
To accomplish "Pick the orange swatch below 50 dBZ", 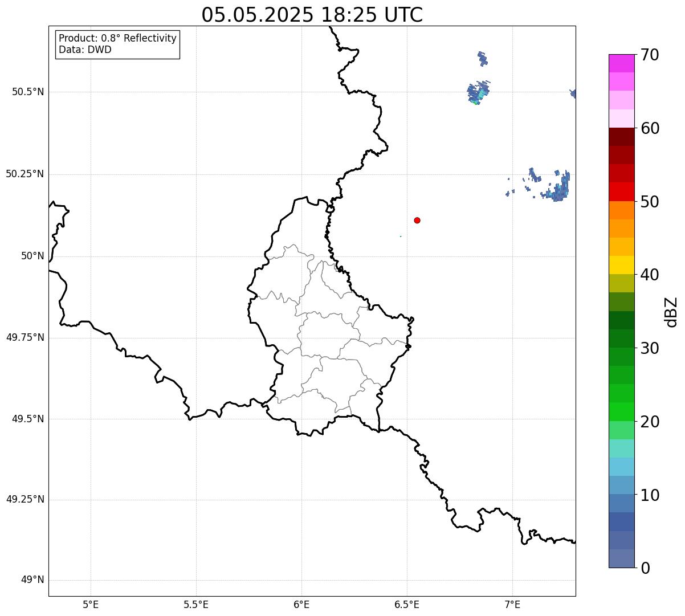I will coord(621,210).
